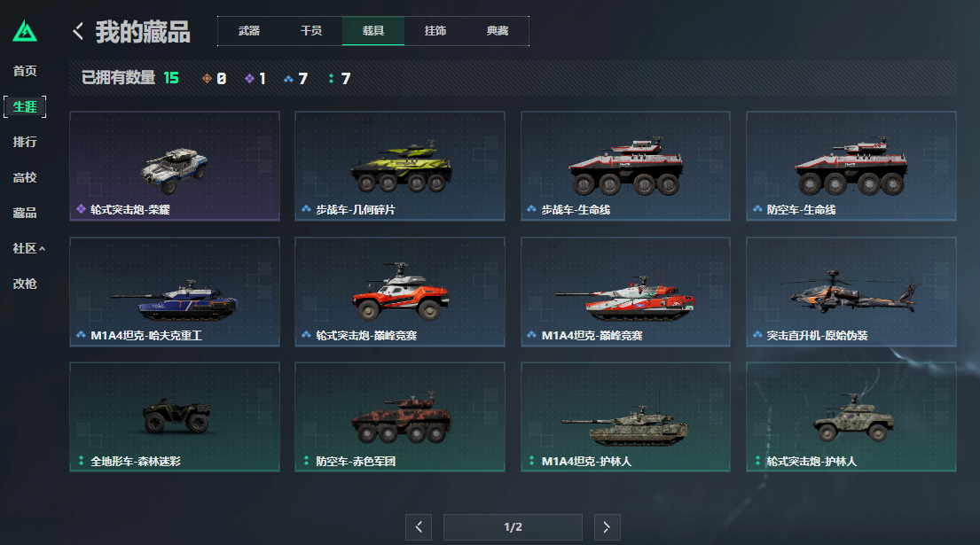980x545 pixels.
Task: Open the 典藏 tab
Action: 498,31
